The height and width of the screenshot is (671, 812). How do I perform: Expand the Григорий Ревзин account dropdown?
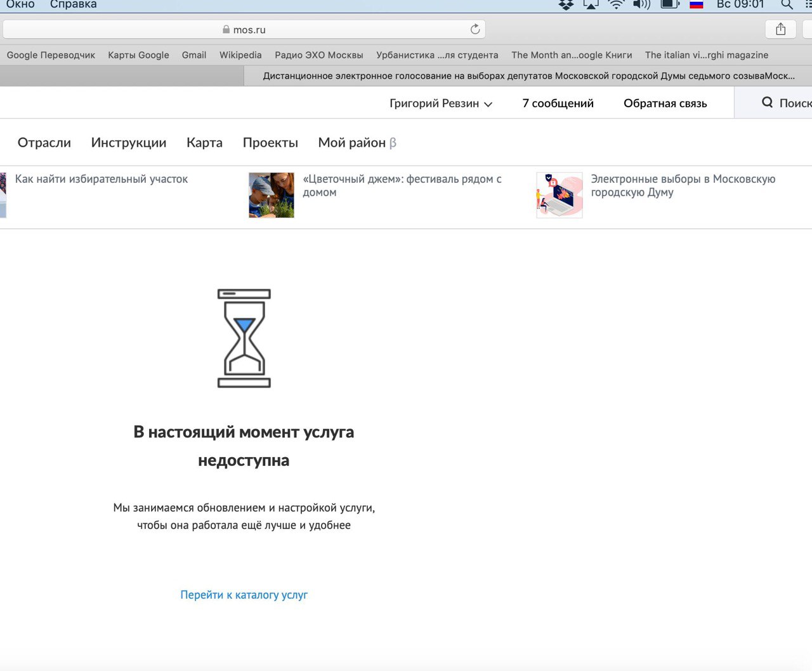(441, 103)
